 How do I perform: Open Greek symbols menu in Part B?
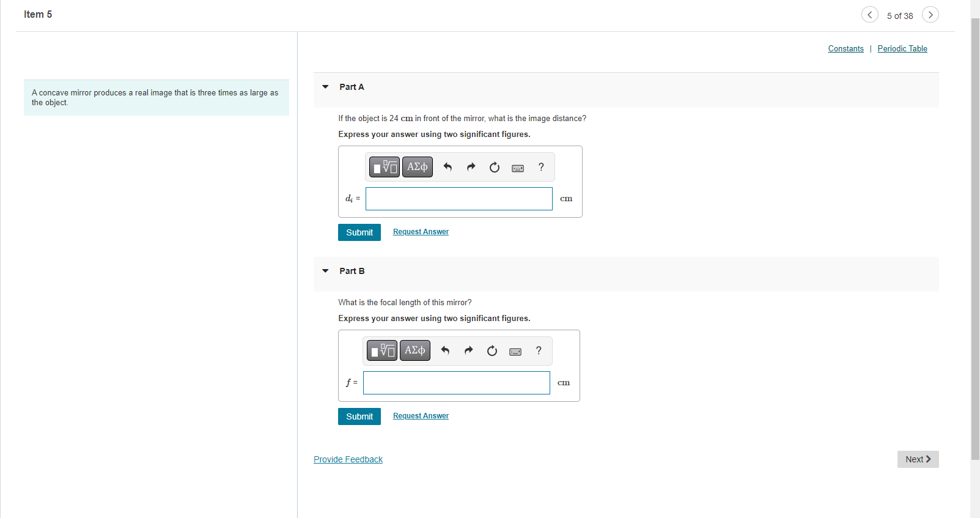tap(415, 350)
